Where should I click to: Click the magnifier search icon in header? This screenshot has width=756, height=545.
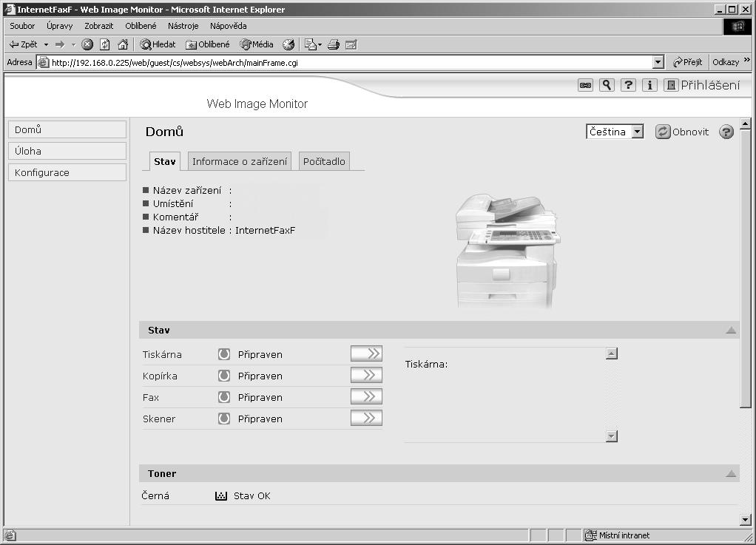click(607, 85)
